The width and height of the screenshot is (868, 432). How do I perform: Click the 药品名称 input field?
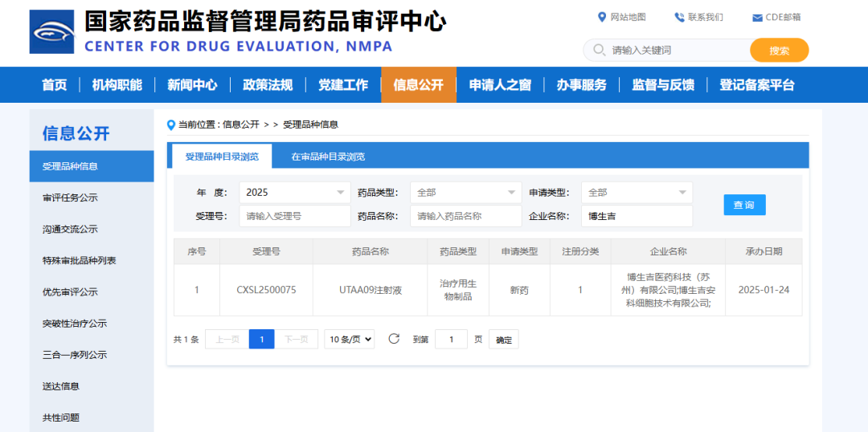(x=466, y=216)
